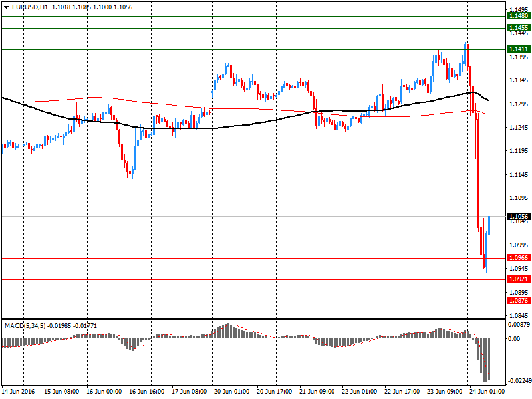Open the chart menu triangle beside EURUSD,H1
The image size is (532, 399).
click(6, 7)
